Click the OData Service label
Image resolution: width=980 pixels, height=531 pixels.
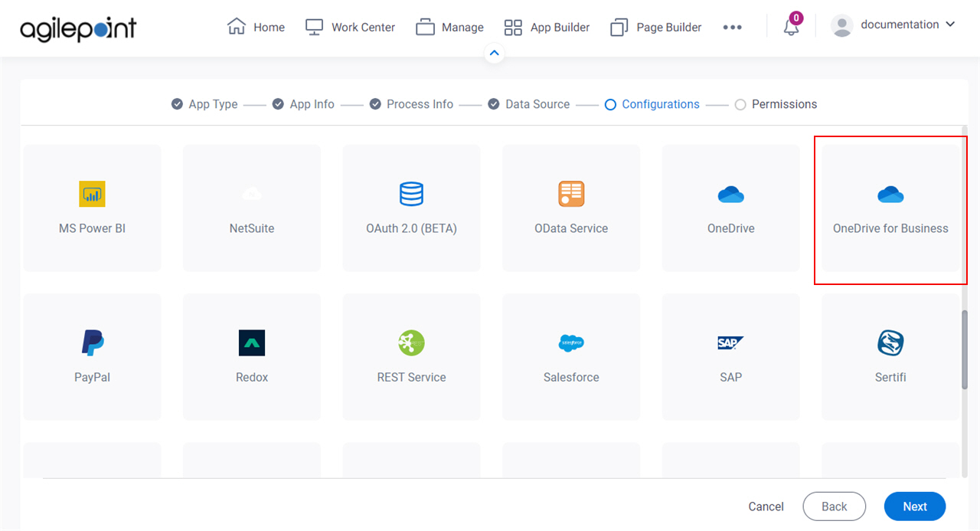coord(571,228)
